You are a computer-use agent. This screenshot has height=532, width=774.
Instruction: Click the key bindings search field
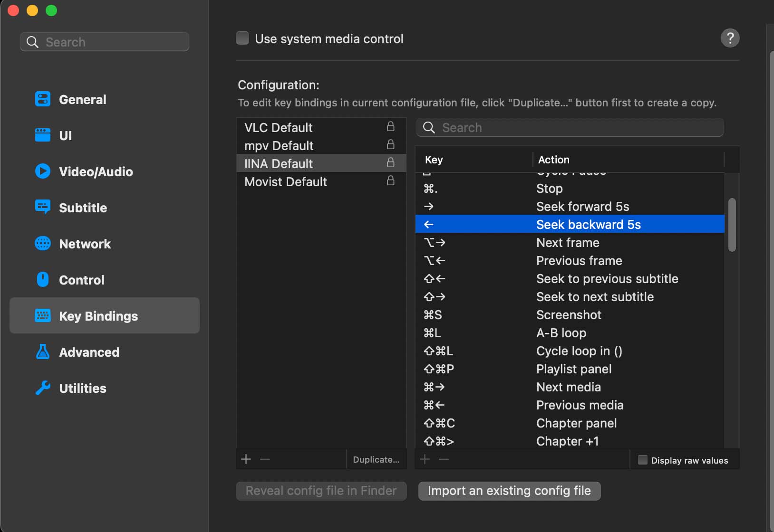(x=571, y=127)
